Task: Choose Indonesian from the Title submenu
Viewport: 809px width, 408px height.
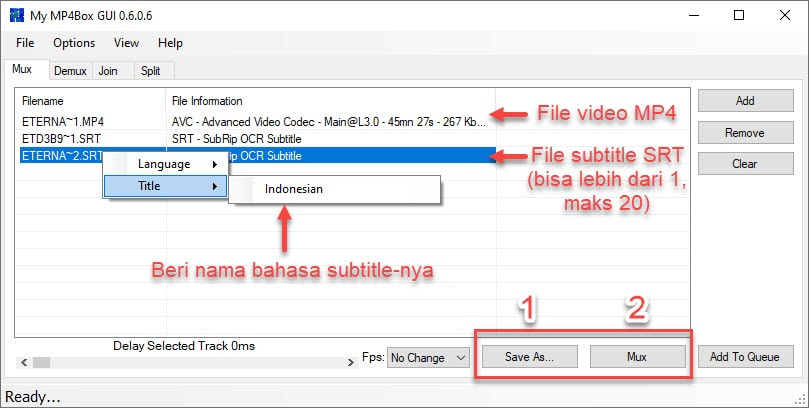Action: pos(335,189)
